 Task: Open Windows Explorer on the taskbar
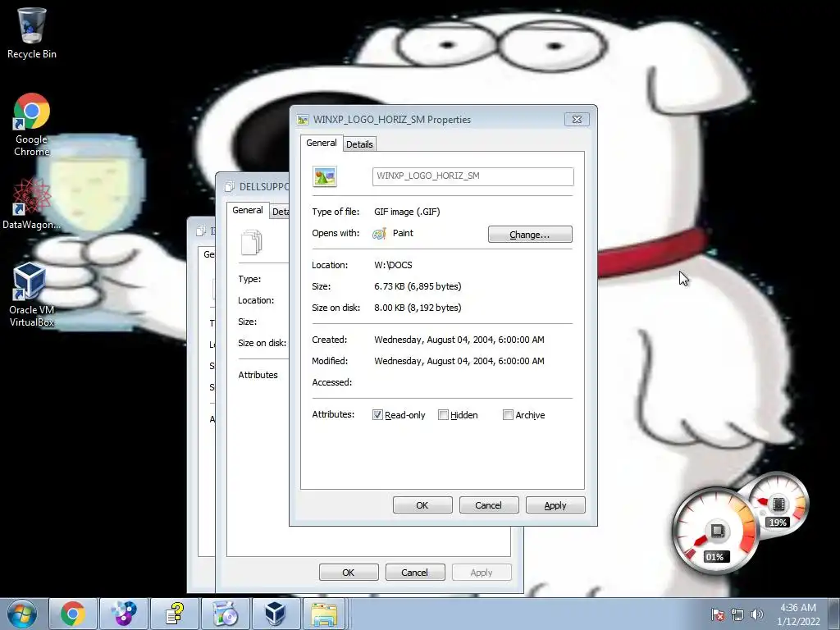(325, 614)
